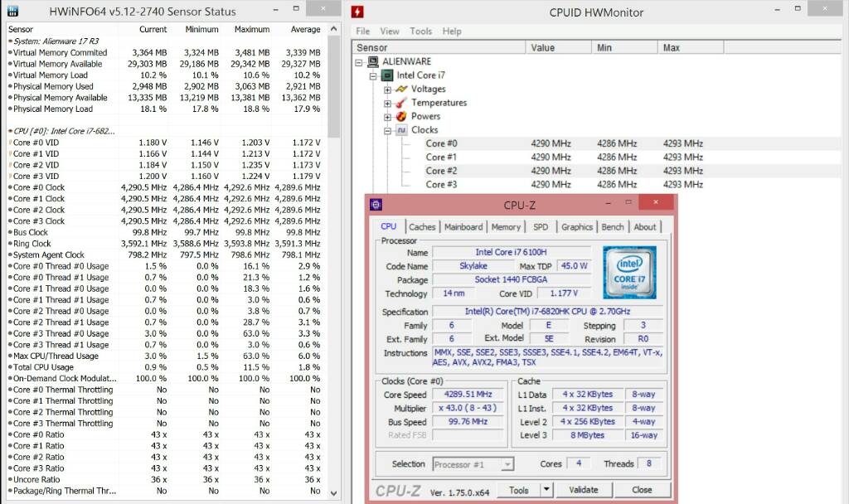Click the CPU-Z purple chip title icon

click(376, 205)
